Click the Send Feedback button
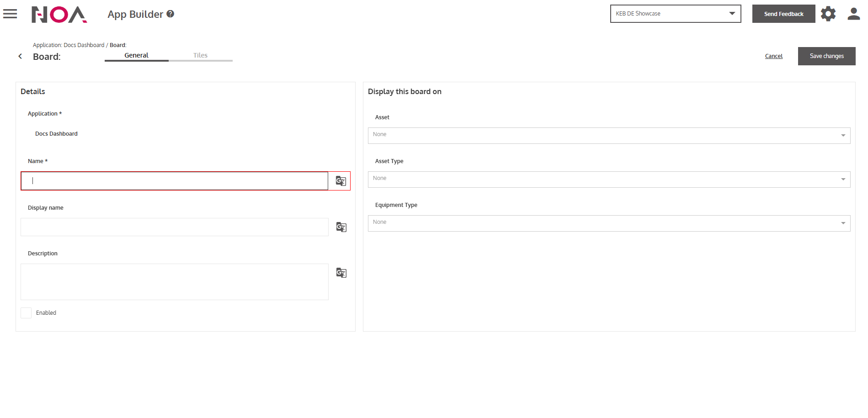 783,14
